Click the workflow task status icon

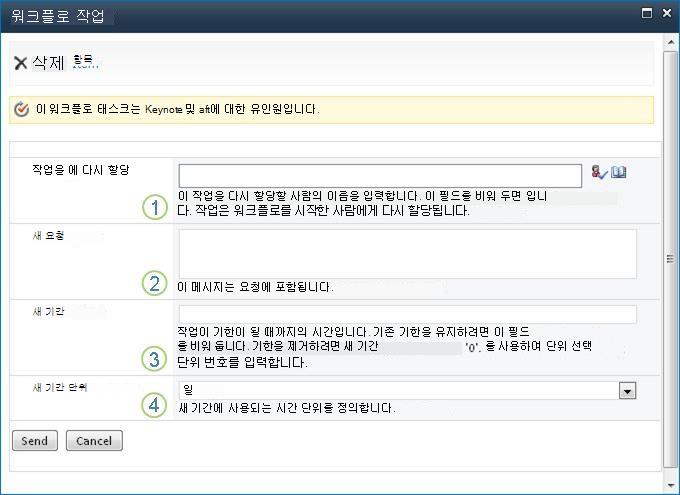21,109
